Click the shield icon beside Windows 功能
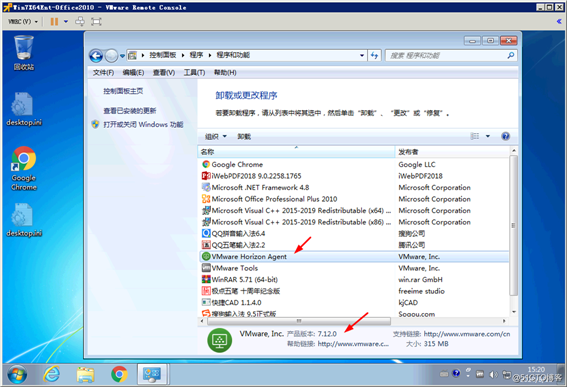This screenshot has height=387, width=567. (x=95, y=125)
